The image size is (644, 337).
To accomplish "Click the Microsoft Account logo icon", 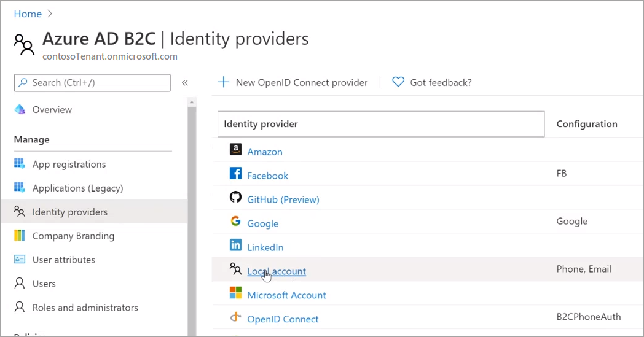I will (235, 293).
